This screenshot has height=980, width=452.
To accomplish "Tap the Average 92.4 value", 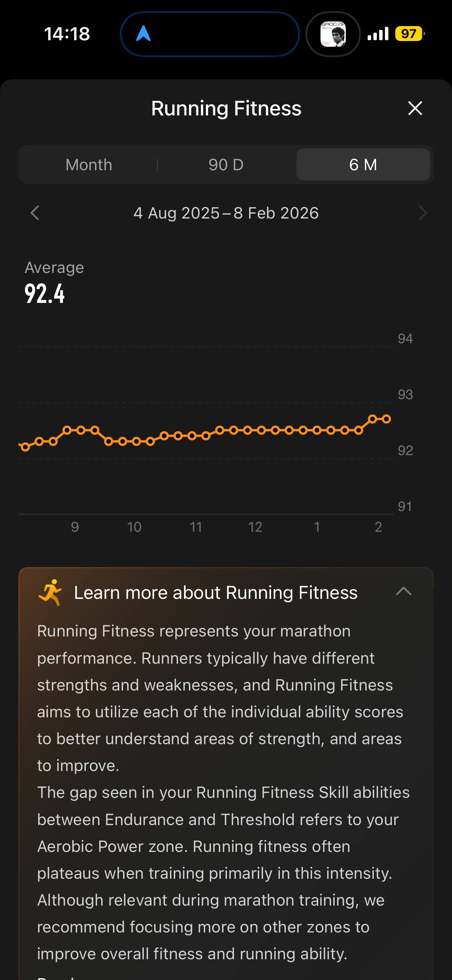I will click(45, 294).
